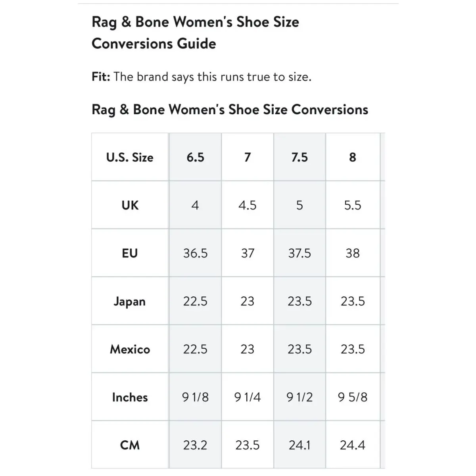476x476 pixels.
Task: Click the EU row label
Action: pos(130,253)
